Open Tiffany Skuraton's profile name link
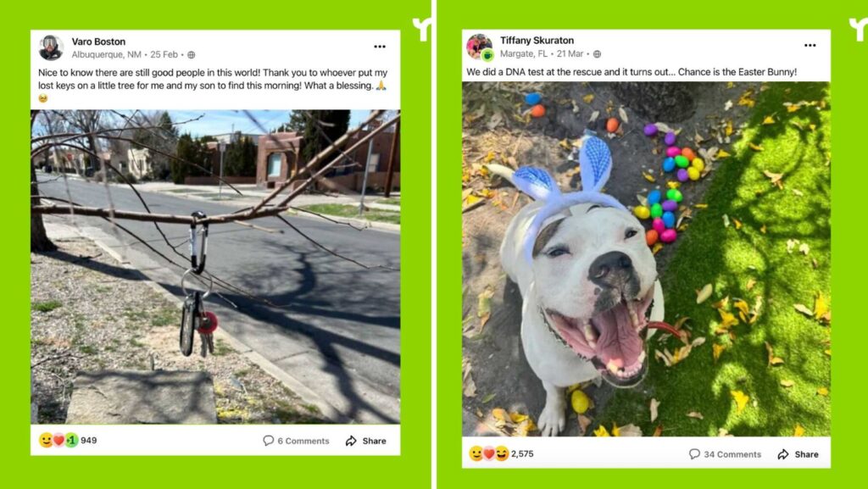The height and width of the screenshot is (489, 868). coord(537,41)
